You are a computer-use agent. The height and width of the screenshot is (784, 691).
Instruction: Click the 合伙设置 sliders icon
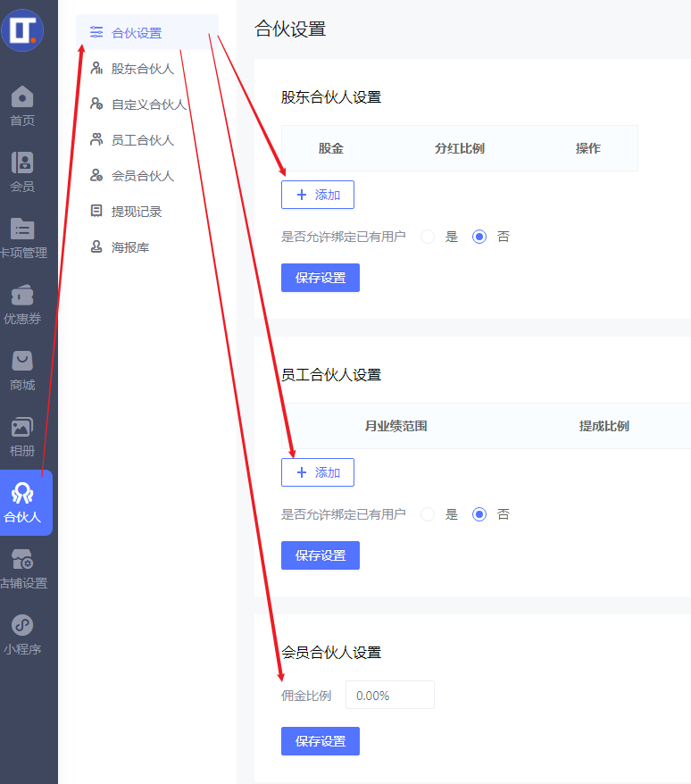click(x=96, y=32)
